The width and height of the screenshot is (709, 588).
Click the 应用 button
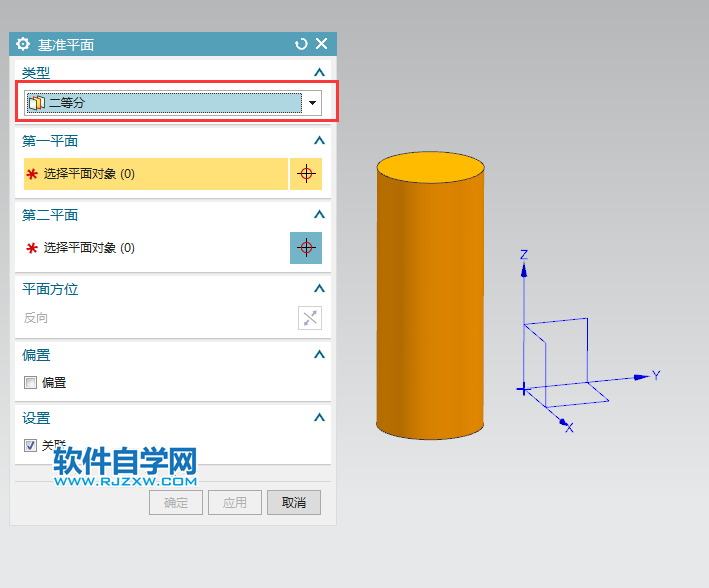click(235, 503)
